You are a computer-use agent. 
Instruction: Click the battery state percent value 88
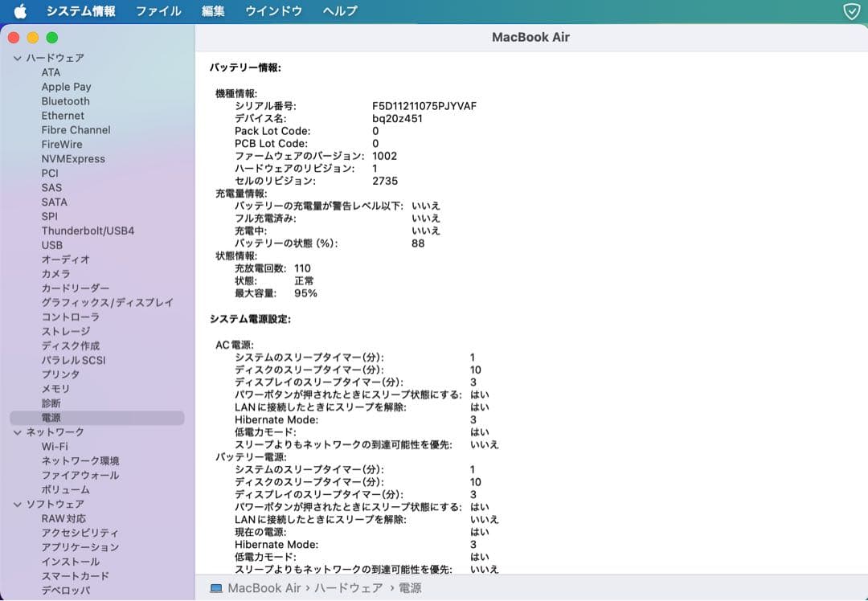[418, 243]
